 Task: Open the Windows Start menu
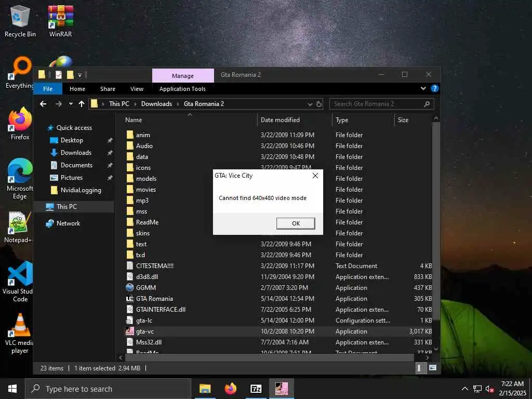[x=12, y=389]
